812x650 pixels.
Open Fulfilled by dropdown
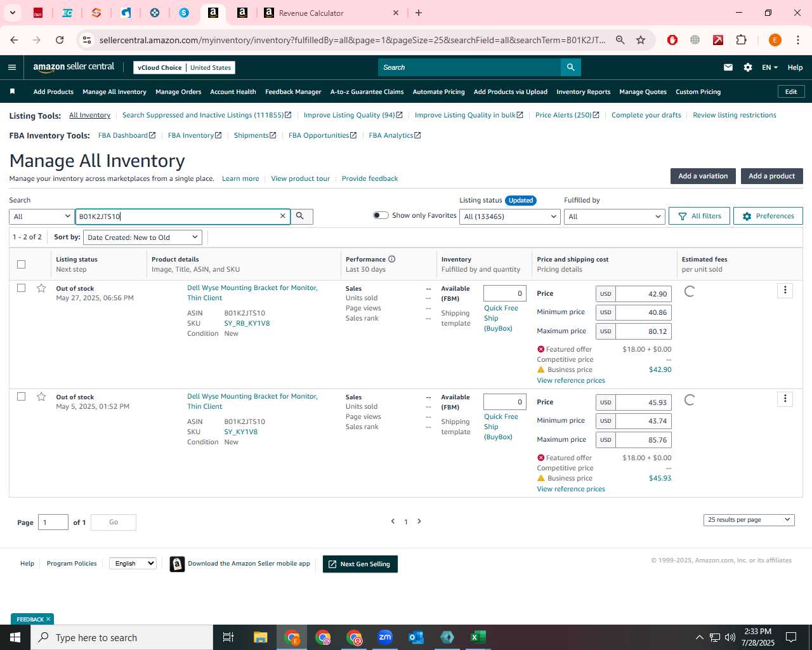tap(614, 216)
